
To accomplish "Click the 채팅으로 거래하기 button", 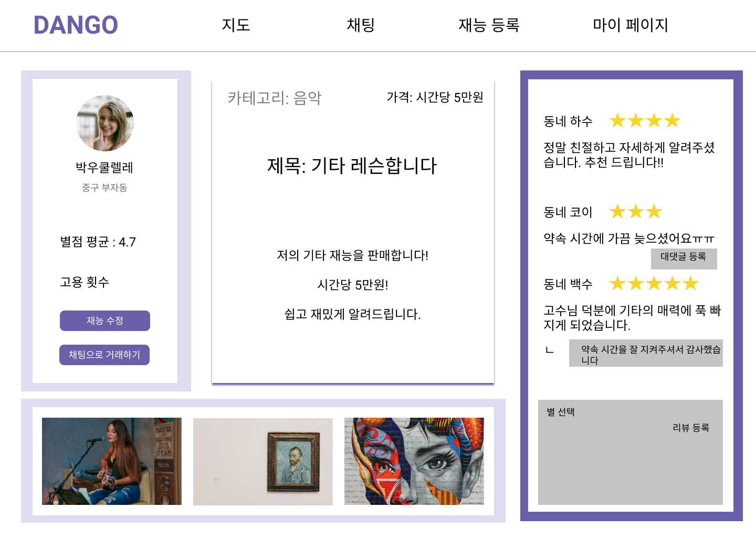I will pyautogui.click(x=104, y=355).
